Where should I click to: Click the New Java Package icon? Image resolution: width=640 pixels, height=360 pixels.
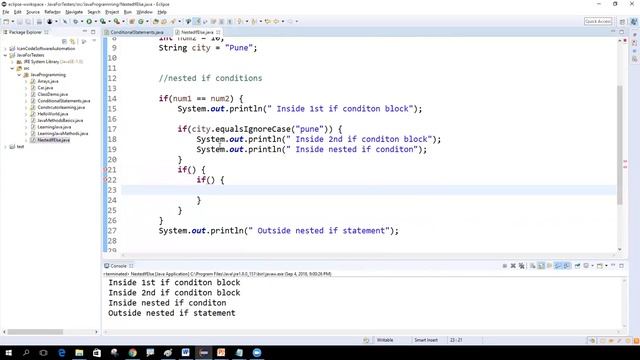click(132, 21)
